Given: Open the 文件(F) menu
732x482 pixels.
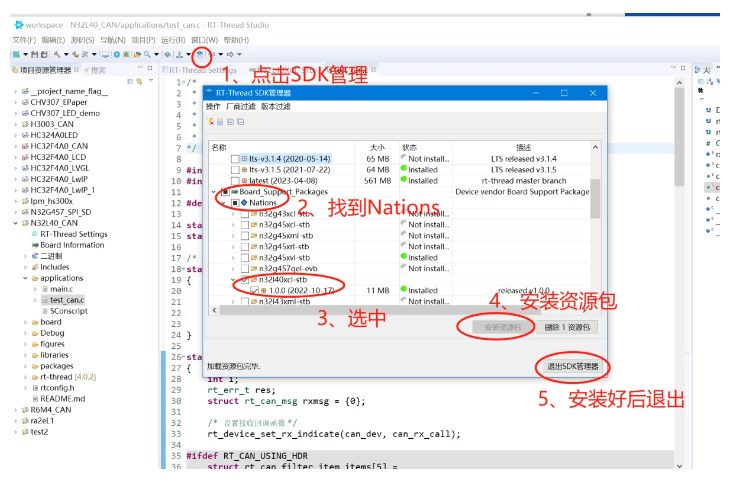Looking at the screenshot, I should pos(24,40).
